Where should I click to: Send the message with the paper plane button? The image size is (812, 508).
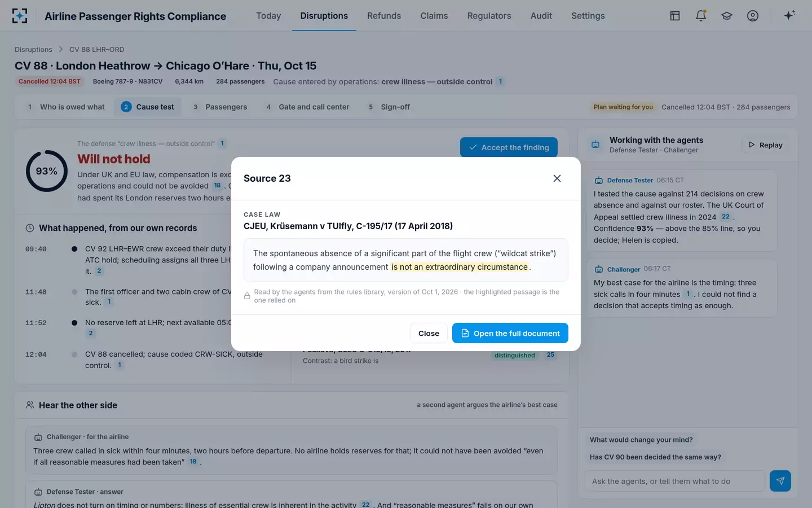pos(780,481)
